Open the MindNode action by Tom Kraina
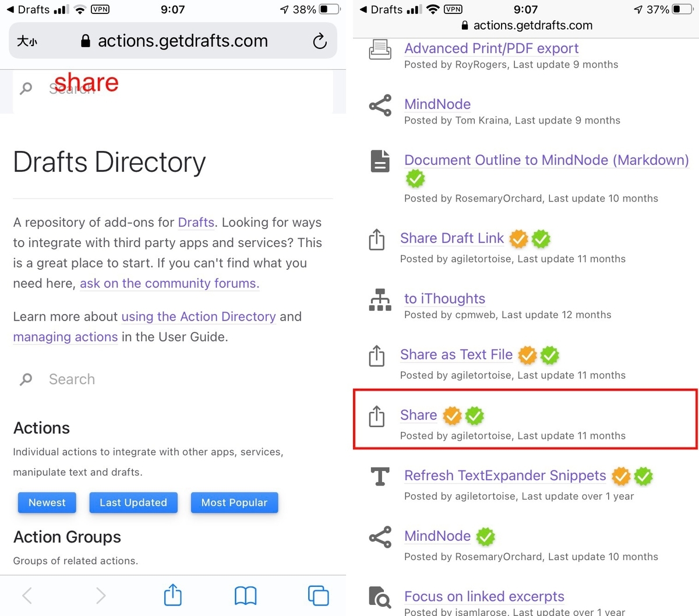 click(x=437, y=104)
